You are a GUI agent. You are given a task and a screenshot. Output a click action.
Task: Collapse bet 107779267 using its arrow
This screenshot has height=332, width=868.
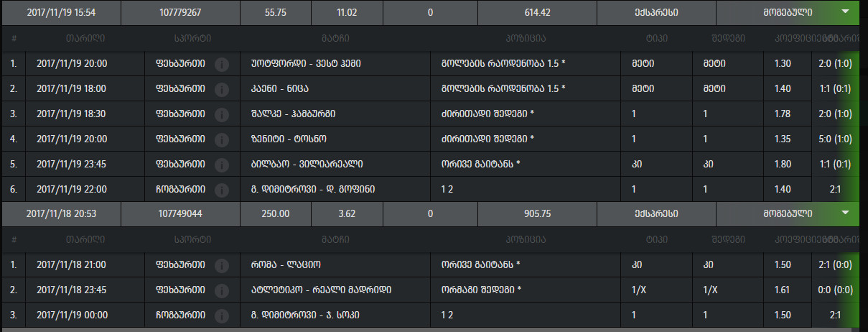coord(845,11)
